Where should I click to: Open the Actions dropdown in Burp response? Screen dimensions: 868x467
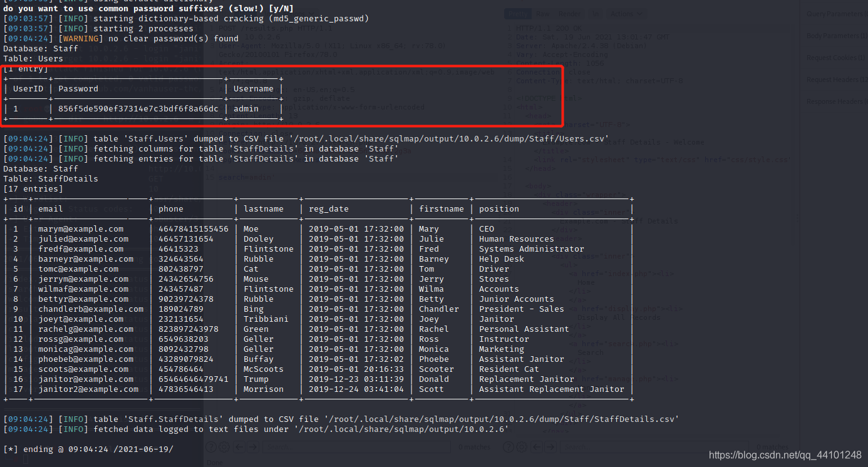pyautogui.click(x=626, y=14)
